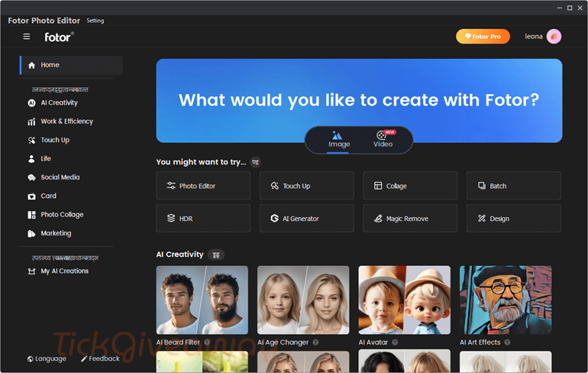Open the AI Generator button
Image resolution: width=588 pixels, height=373 pixels.
click(307, 219)
